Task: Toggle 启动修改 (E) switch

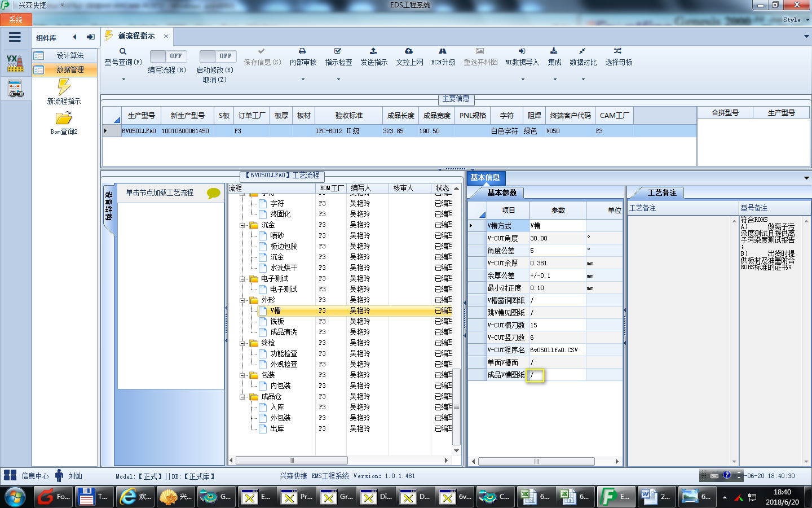Action: [218, 56]
